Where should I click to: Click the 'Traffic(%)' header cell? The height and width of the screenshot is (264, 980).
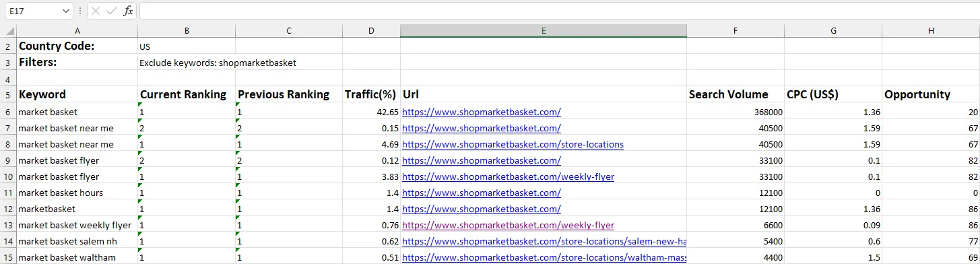(x=371, y=94)
